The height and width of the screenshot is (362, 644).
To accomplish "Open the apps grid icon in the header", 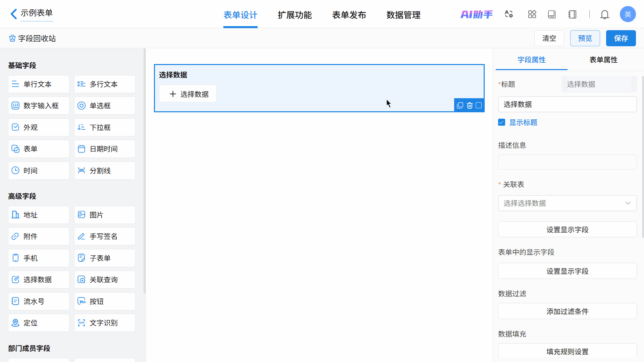I will (532, 14).
